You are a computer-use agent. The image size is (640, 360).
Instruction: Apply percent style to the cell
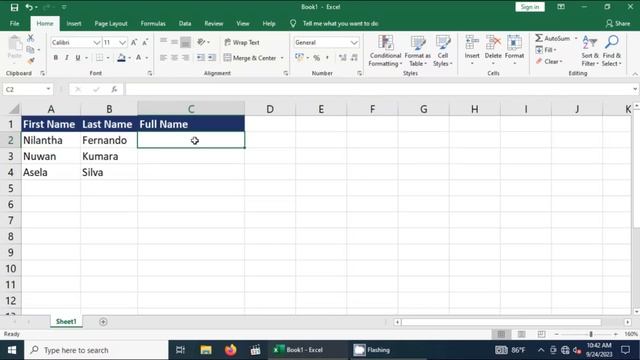click(316, 58)
